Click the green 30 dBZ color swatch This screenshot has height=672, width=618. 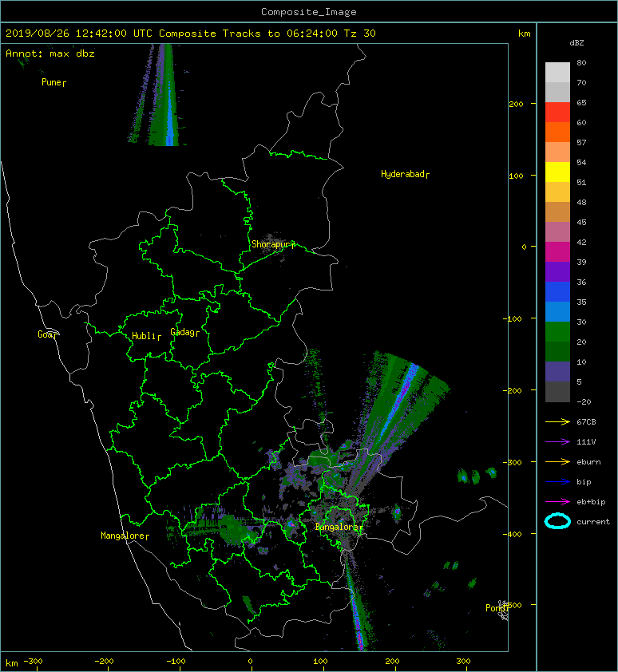click(557, 331)
